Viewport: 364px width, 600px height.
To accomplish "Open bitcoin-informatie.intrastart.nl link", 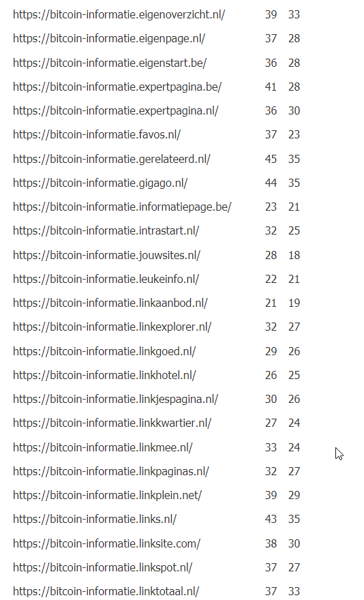I will [106, 230].
